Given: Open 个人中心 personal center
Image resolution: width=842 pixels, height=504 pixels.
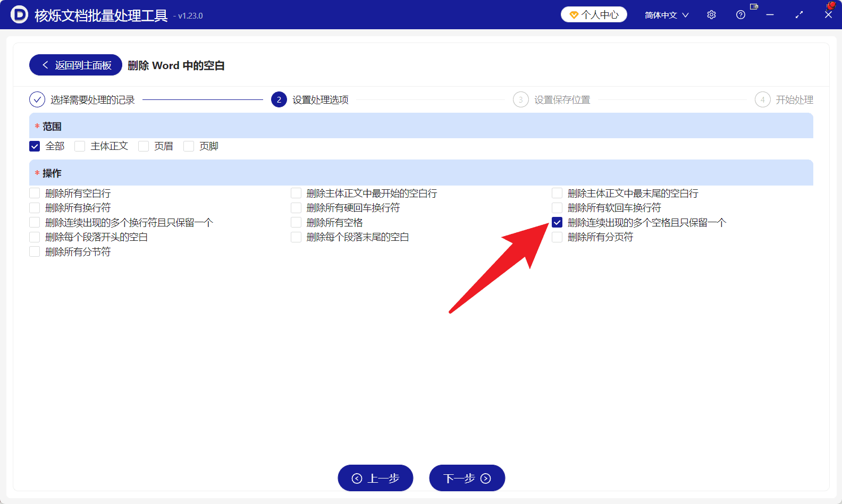Looking at the screenshot, I should coord(594,15).
